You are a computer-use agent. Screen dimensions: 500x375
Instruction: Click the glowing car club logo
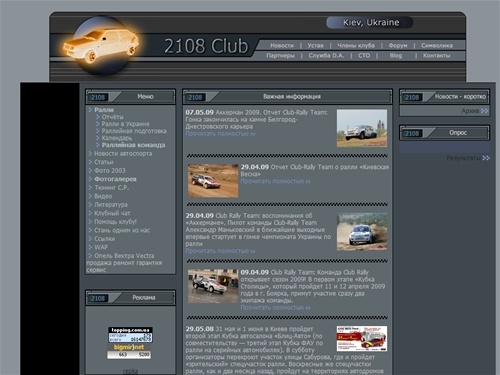[101, 45]
